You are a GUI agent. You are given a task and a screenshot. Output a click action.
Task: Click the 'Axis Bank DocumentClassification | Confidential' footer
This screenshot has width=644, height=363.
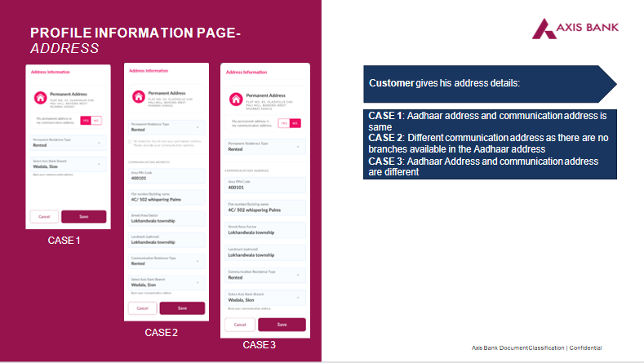pyautogui.click(x=536, y=348)
